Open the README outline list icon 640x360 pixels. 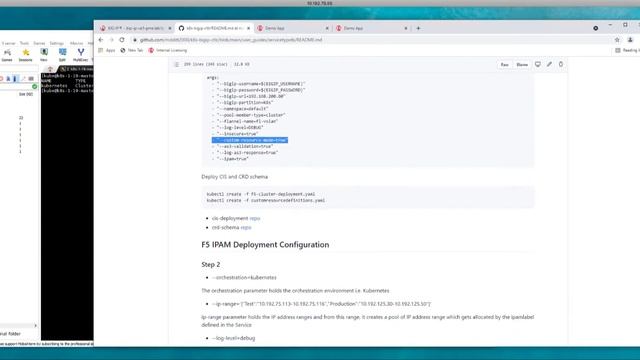tap(176, 64)
